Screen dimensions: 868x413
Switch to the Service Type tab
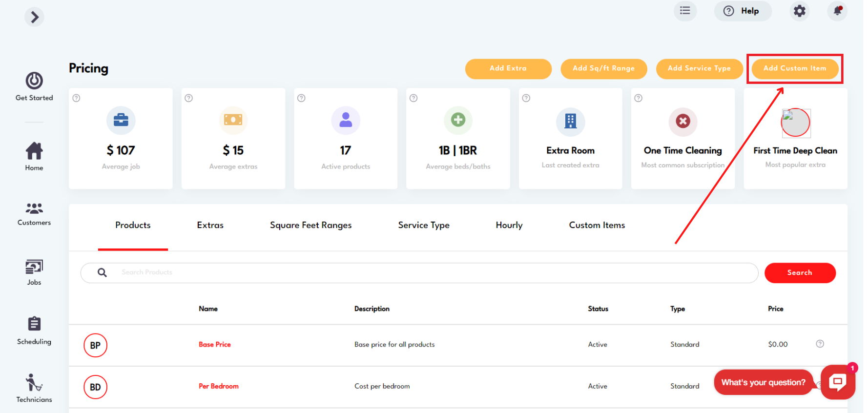pyautogui.click(x=424, y=226)
